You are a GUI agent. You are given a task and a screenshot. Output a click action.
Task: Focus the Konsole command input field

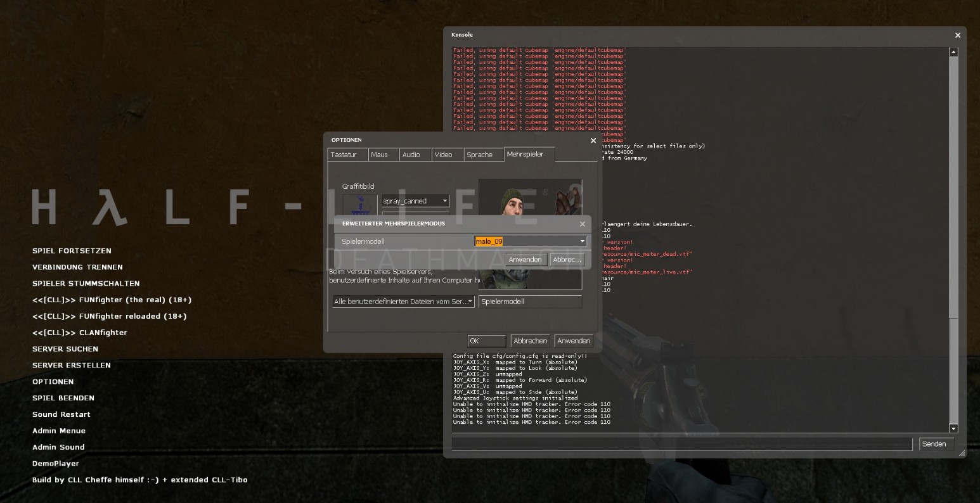682,444
